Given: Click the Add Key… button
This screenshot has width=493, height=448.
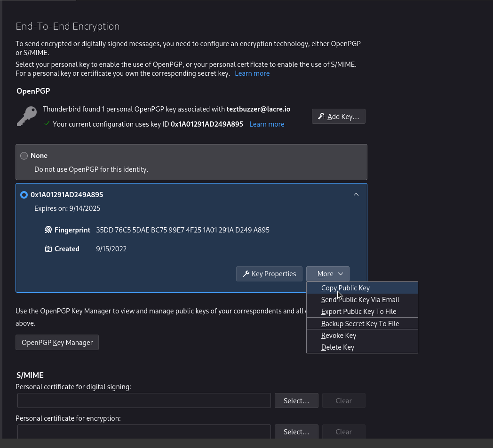Looking at the screenshot, I should tap(339, 116).
